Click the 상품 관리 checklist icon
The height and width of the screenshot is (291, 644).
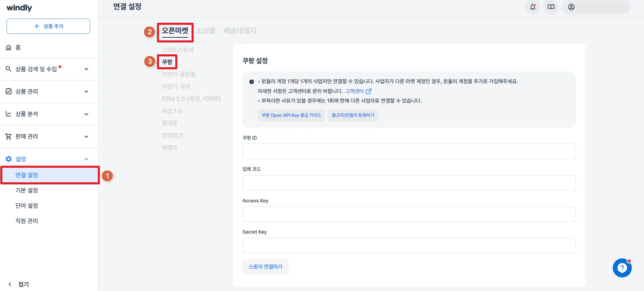point(8,91)
